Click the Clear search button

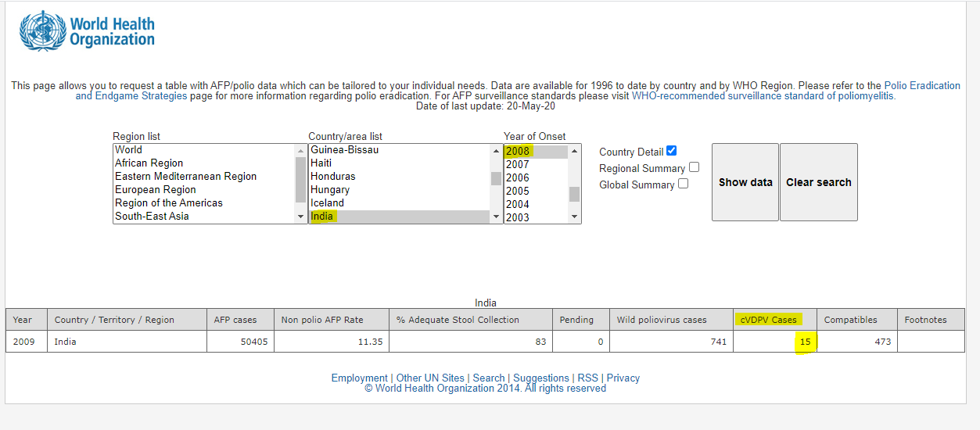[819, 182]
